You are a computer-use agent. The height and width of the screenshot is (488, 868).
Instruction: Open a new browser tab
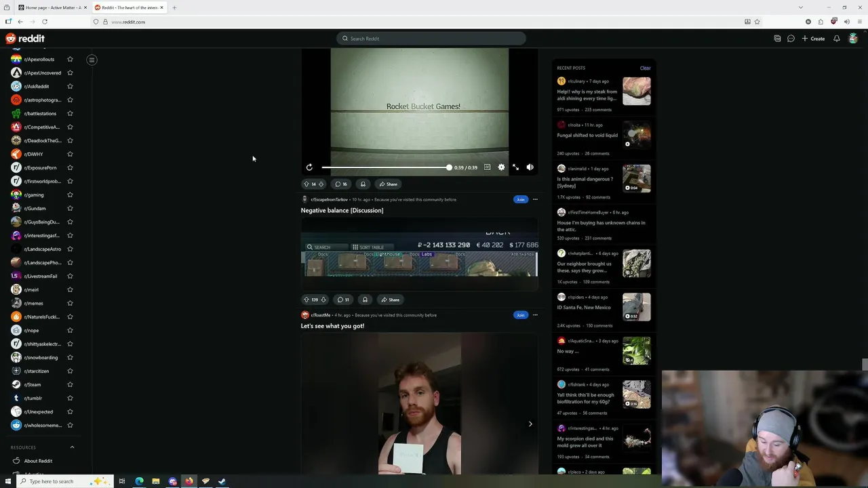tap(174, 7)
